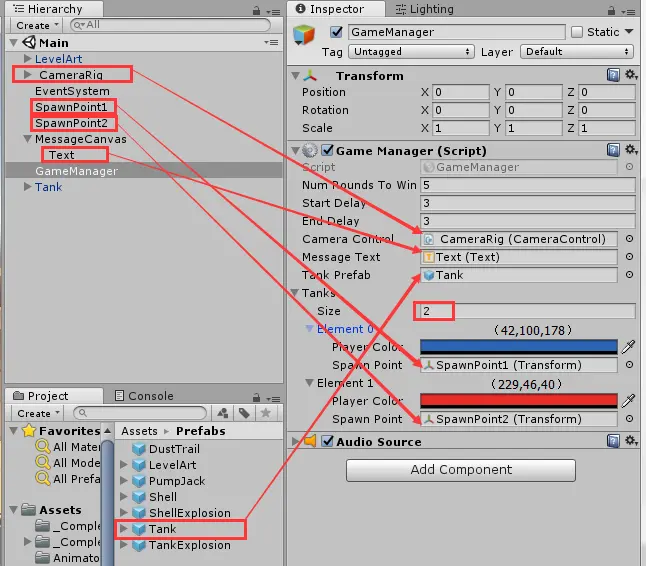Viewport: 646px width, 566px height.
Task: Open Transform component gear settings menu
Action: pyautogui.click(x=631, y=75)
